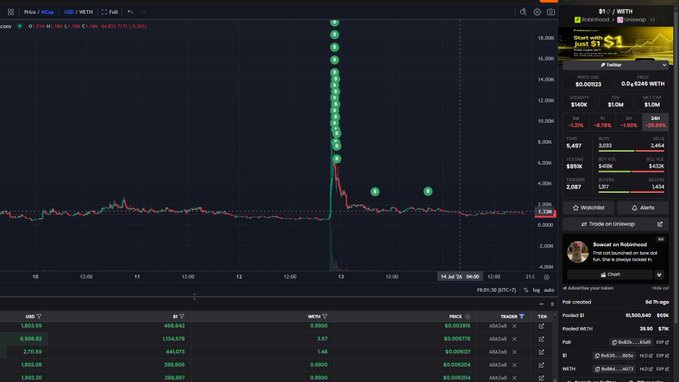Copy the $1 token address chip
The width and height of the screenshot is (679, 382).
point(614,356)
